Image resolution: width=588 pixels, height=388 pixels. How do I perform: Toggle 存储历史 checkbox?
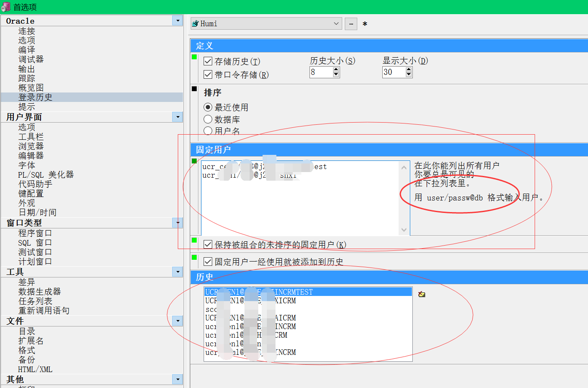tap(208, 61)
